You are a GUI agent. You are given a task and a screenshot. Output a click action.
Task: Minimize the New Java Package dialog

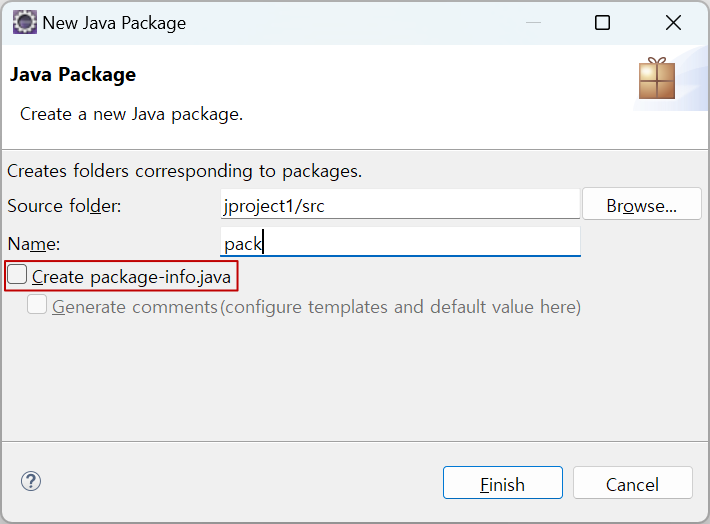533,22
